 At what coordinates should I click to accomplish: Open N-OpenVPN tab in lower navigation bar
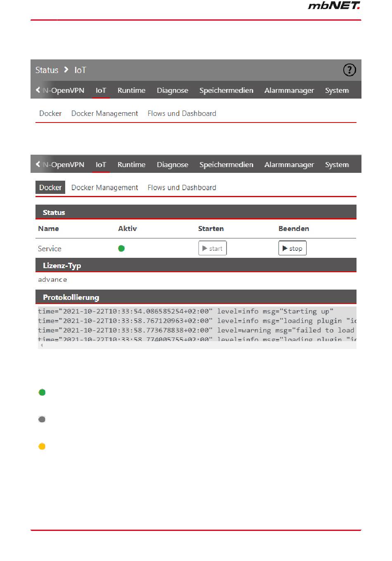64,165
